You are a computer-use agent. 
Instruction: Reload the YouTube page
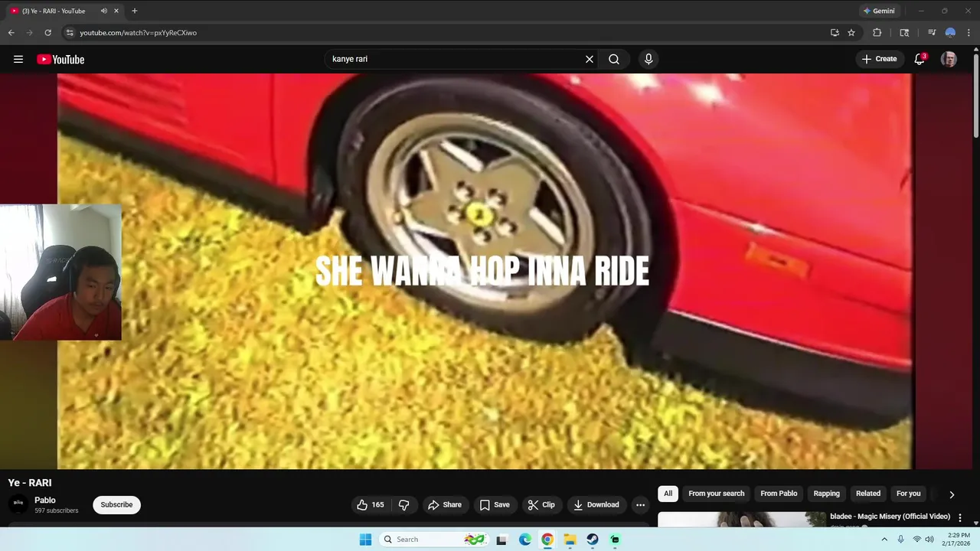pyautogui.click(x=47, y=32)
